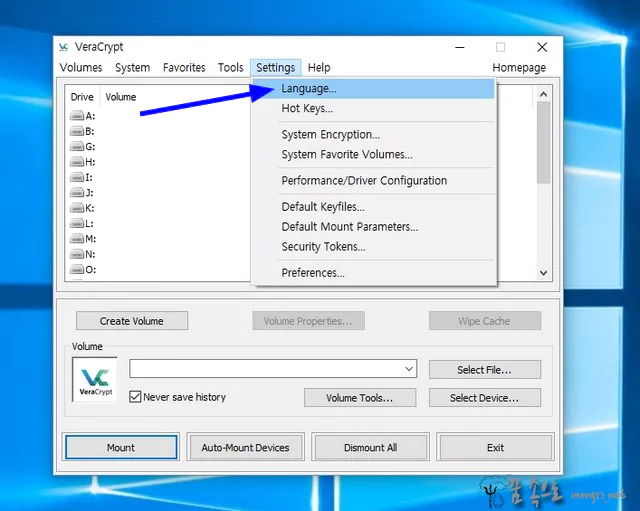Open the System menu
The width and height of the screenshot is (640, 511).
(132, 67)
